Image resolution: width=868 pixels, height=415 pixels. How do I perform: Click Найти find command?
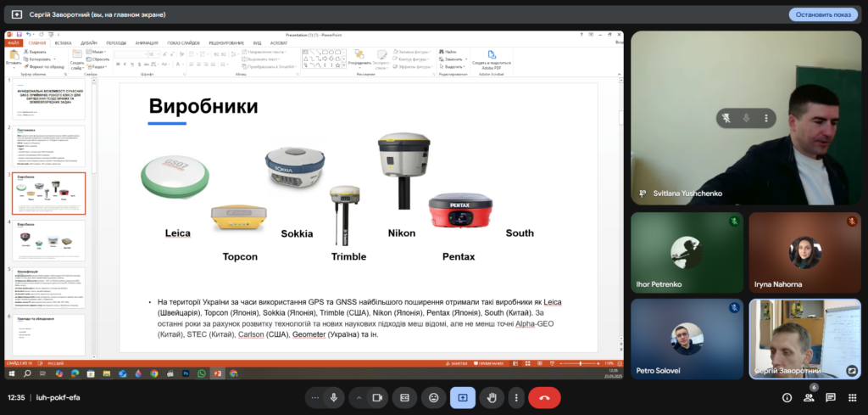[448, 52]
